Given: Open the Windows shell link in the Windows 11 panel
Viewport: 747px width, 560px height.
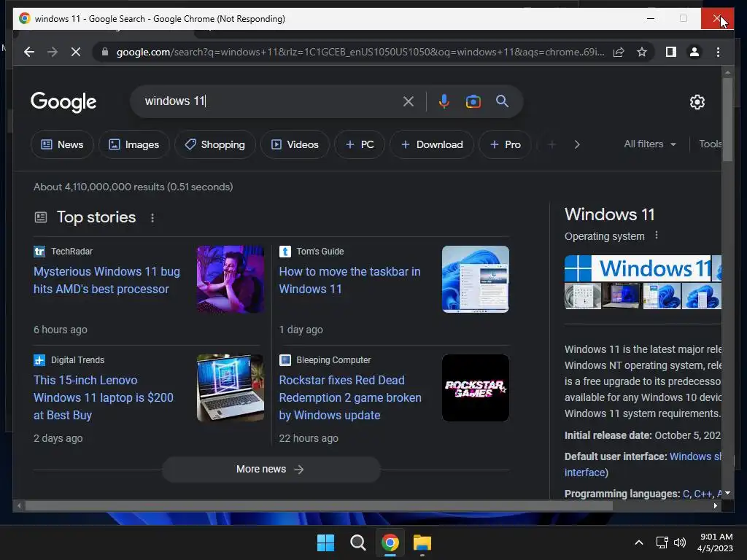Looking at the screenshot, I should [695, 456].
